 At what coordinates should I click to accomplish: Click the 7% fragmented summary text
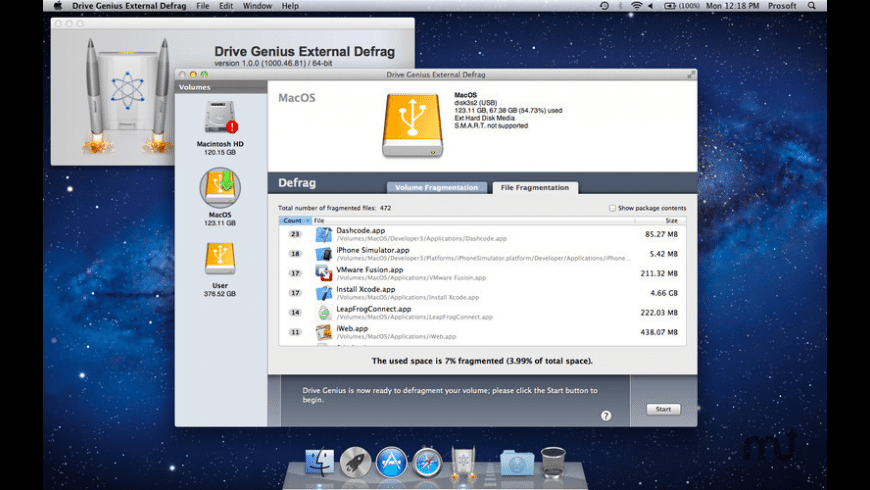(x=482, y=361)
